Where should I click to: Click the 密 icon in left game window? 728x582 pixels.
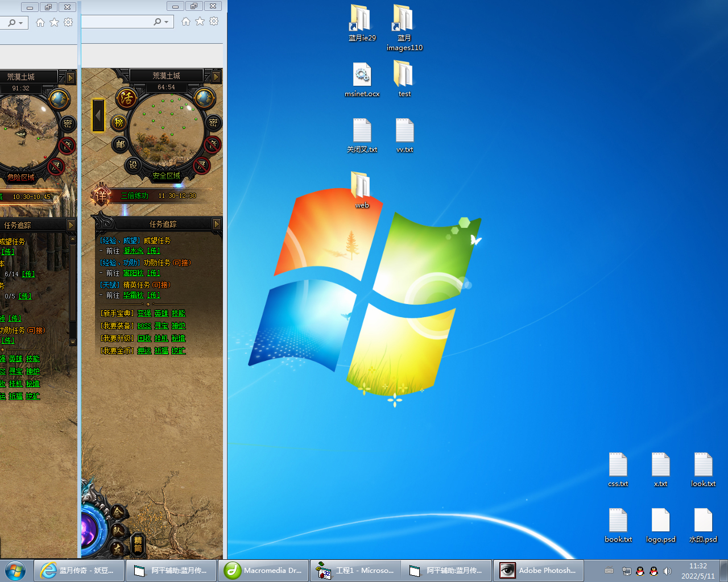tap(68, 123)
